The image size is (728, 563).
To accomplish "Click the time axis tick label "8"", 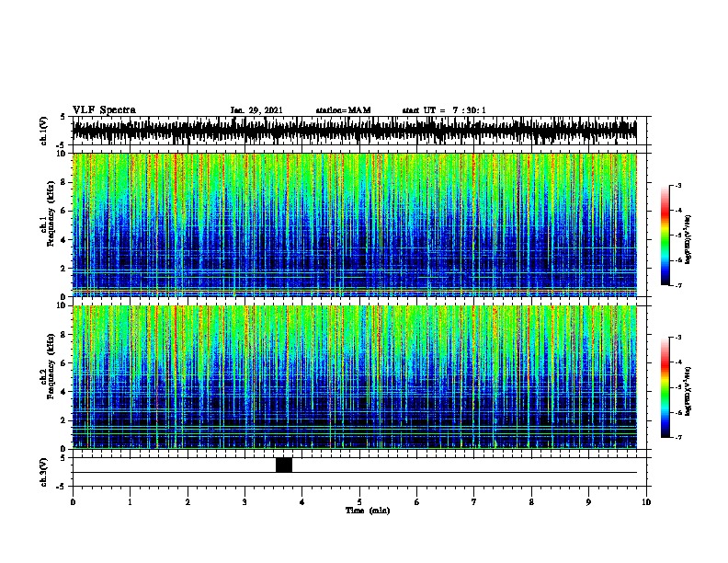I will tap(531, 502).
